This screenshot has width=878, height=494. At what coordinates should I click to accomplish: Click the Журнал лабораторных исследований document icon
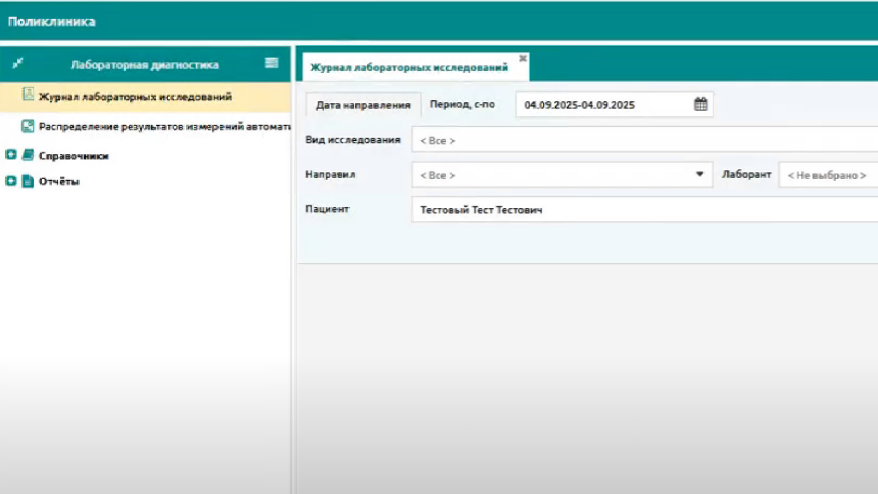click(28, 97)
